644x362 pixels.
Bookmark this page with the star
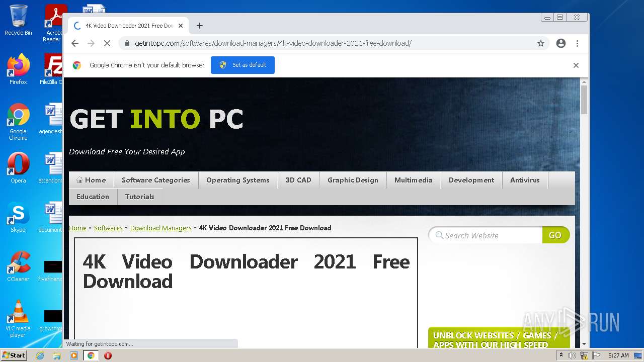pyautogui.click(x=541, y=43)
